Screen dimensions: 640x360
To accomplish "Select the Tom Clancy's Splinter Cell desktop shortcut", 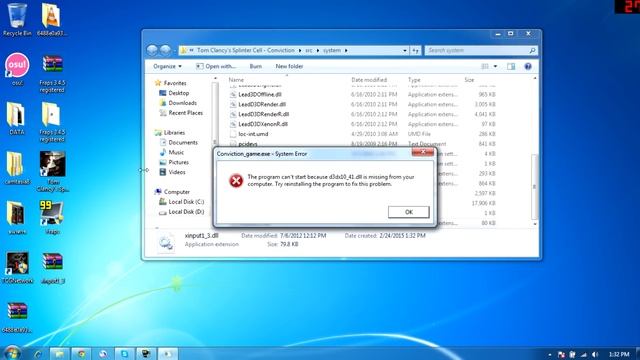I will (52, 171).
